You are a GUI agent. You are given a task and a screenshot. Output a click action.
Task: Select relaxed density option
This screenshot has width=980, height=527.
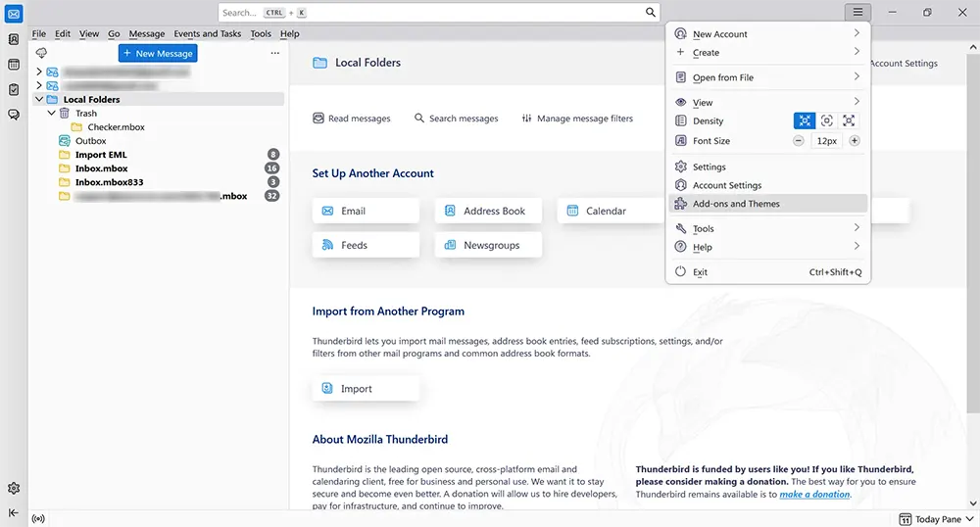point(849,120)
